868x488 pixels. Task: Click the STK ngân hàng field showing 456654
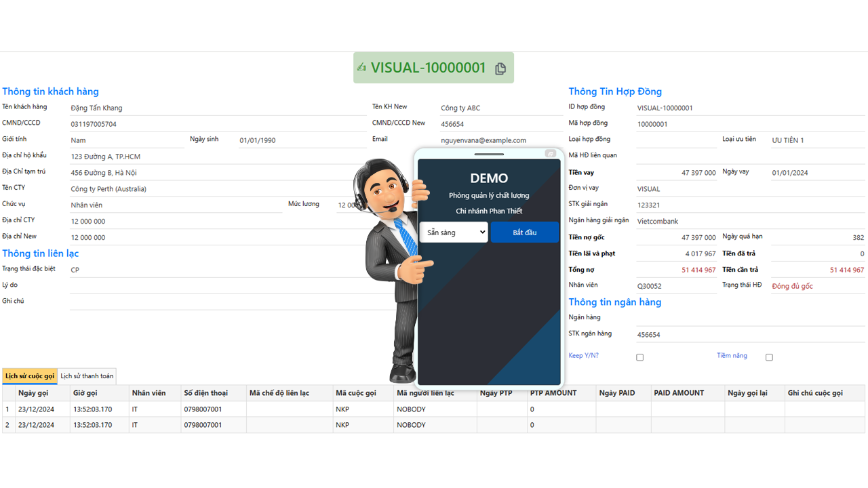point(750,334)
